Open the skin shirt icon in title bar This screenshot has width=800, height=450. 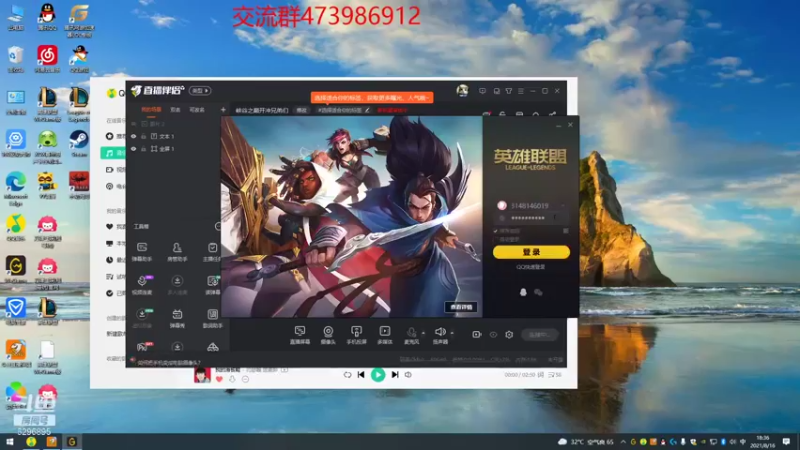(x=509, y=91)
